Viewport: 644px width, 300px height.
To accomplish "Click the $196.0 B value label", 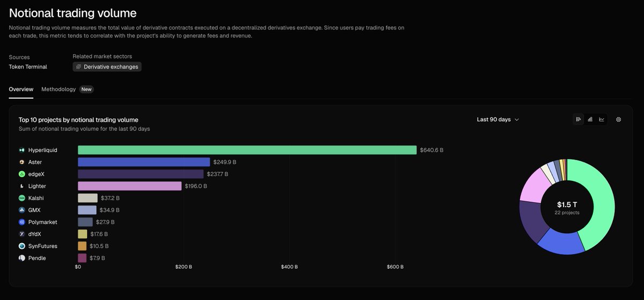I will pyautogui.click(x=196, y=186).
